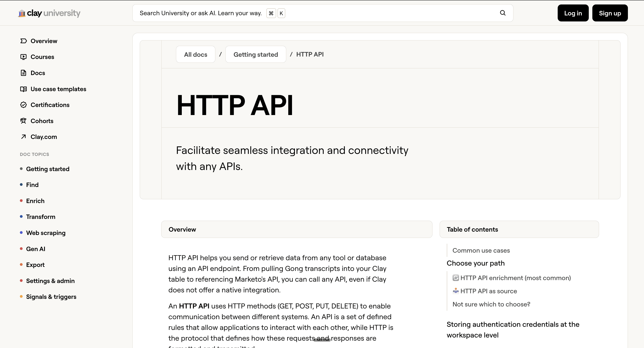Select Signals & triggers topic

(51, 297)
